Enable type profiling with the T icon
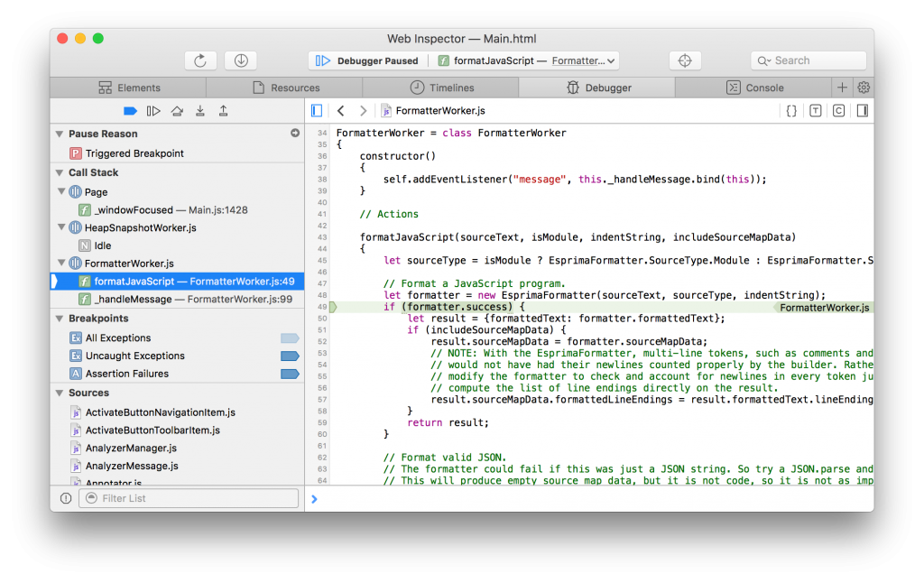This screenshot has height=583, width=924. (x=816, y=110)
